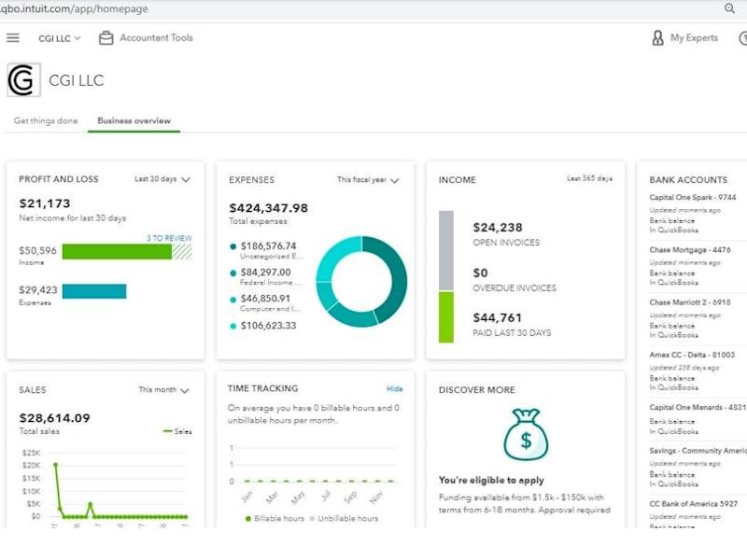Click the green Sales legend marker
The height and width of the screenshot is (560, 747).
[167, 431]
